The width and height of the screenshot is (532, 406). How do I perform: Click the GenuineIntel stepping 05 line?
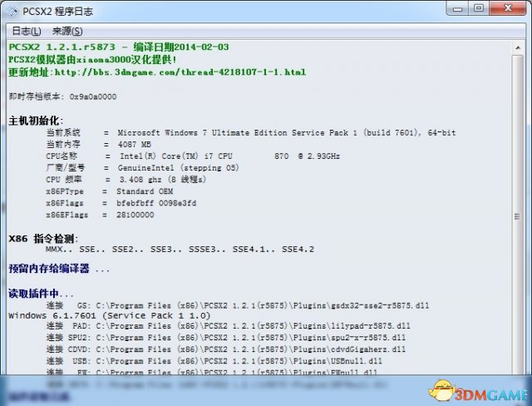[142, 168]
